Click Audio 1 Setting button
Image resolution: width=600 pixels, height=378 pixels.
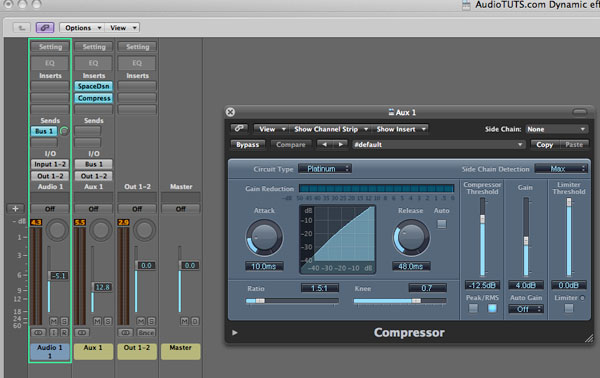(x=50, y=47)
